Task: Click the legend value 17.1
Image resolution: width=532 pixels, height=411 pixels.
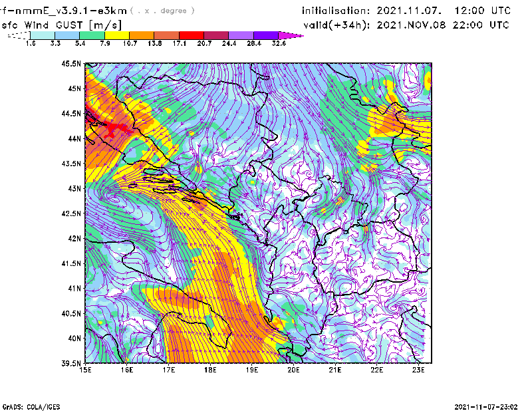Action: (x=179, y=43)
